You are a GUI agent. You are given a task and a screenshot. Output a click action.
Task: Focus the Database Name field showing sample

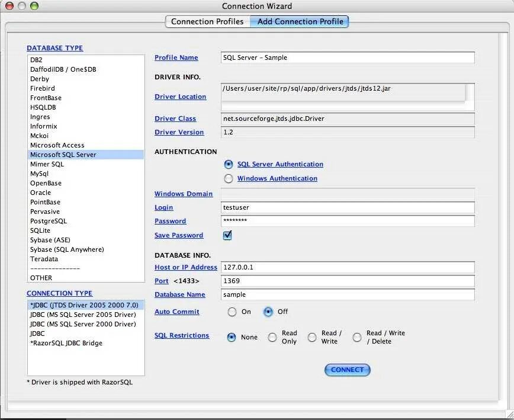[x=348, y=294]
